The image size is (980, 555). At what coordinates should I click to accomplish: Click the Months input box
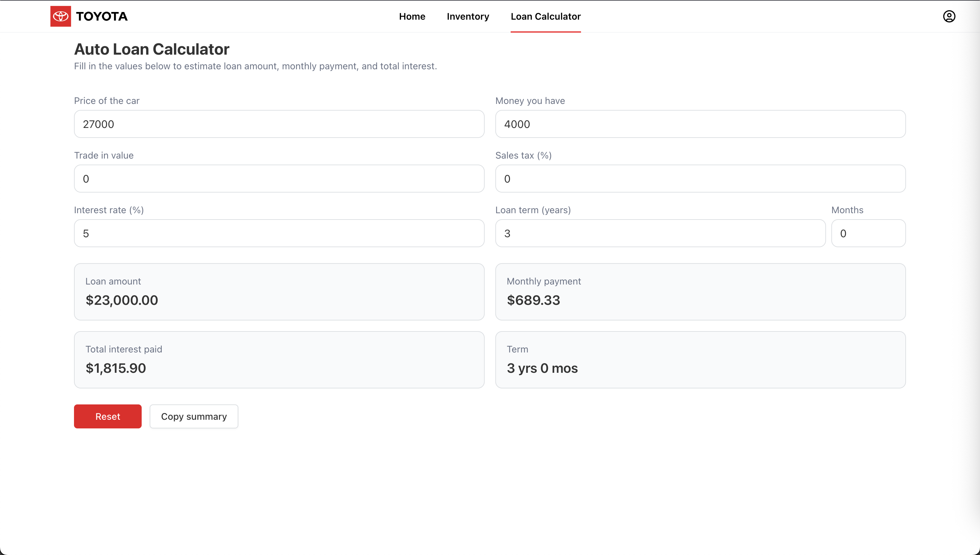tap(868, 233)
